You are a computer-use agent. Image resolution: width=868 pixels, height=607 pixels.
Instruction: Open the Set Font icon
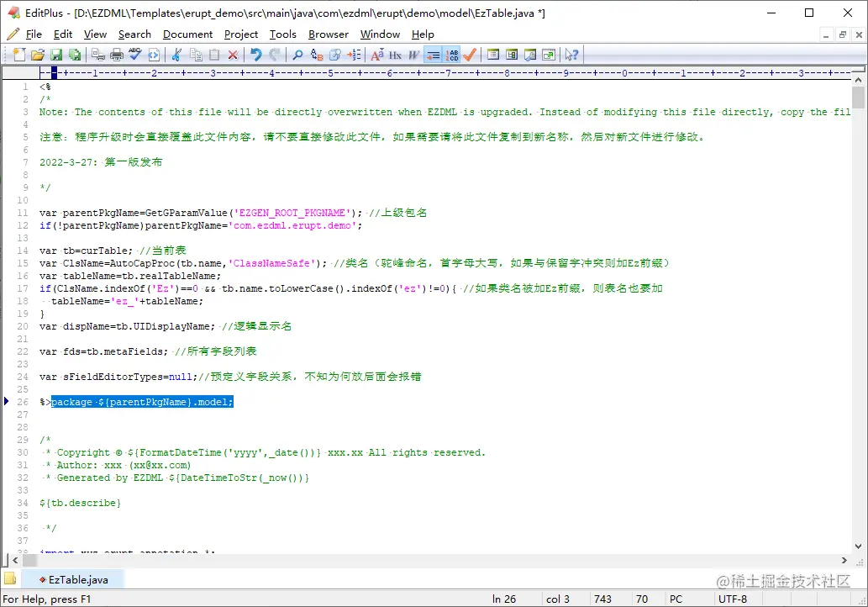coord(377,55)
